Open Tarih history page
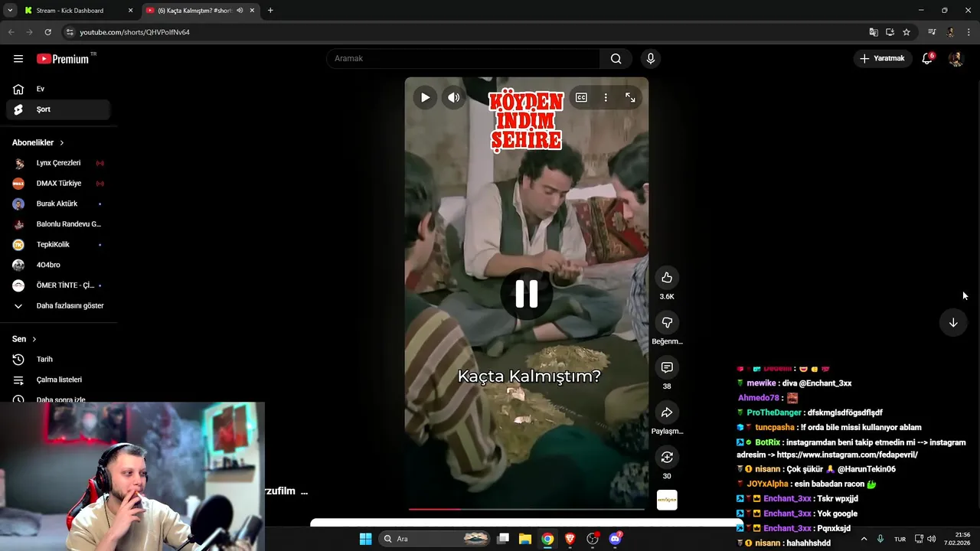The image size is (980, 551). 58,359
